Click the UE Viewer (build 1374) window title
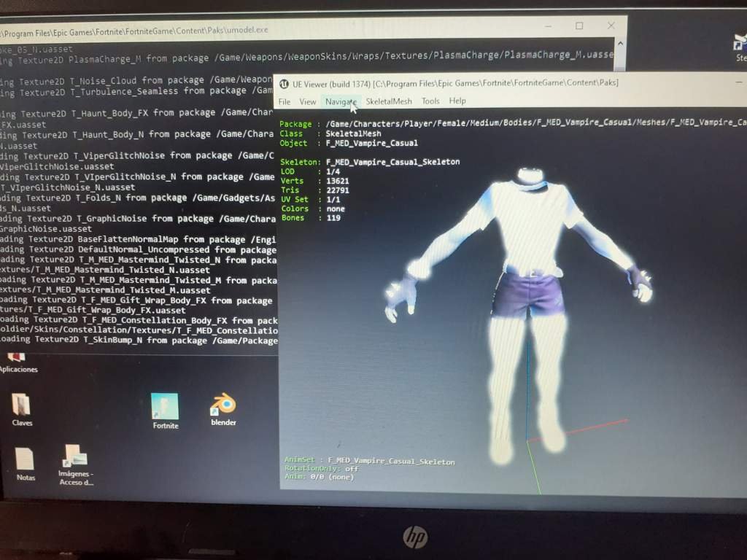This screenshot has width=747, height=560. [455, 83]
